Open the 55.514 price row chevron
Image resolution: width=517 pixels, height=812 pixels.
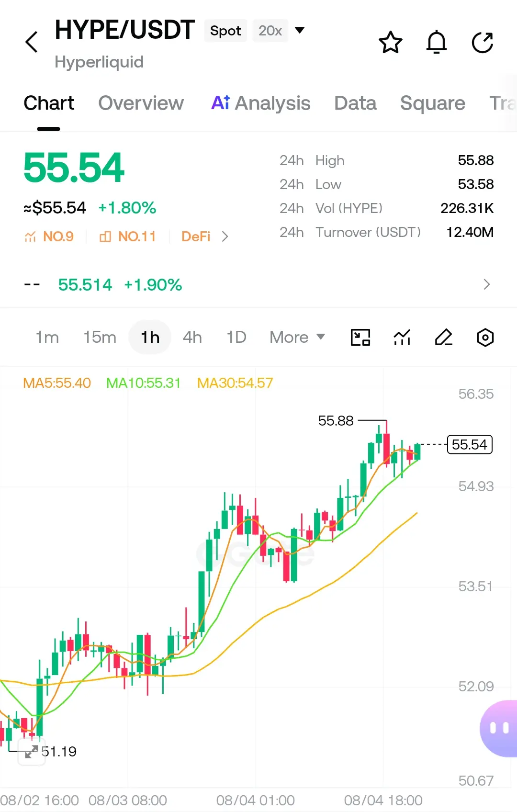coord(487,284)
